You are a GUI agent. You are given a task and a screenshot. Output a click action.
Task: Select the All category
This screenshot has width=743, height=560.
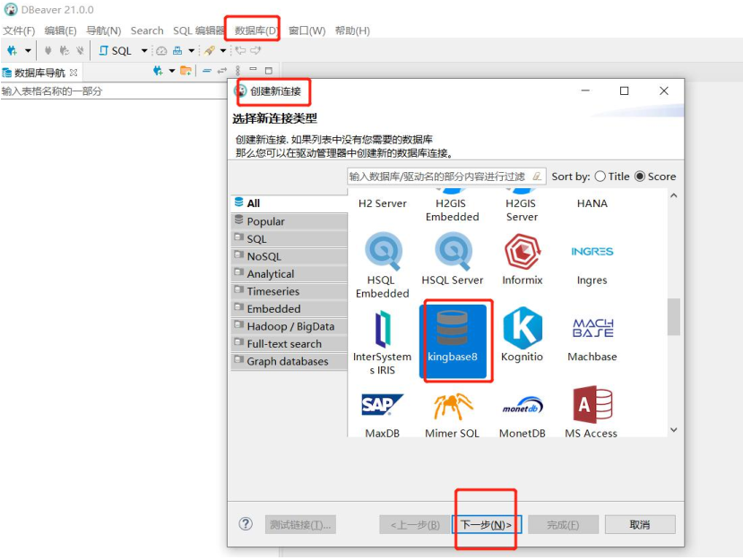(x=289, y=203)
